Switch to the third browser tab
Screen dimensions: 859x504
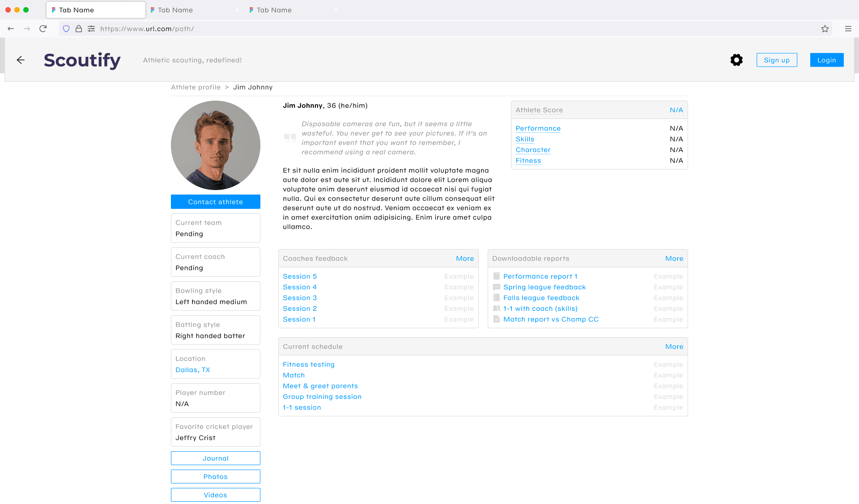[x=274, y=10]
